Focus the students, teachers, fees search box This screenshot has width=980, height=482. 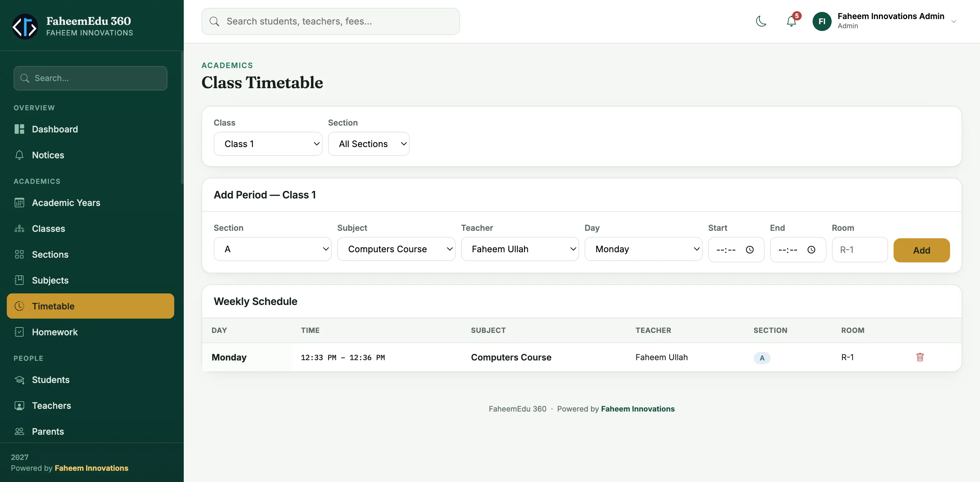point(331,21)
